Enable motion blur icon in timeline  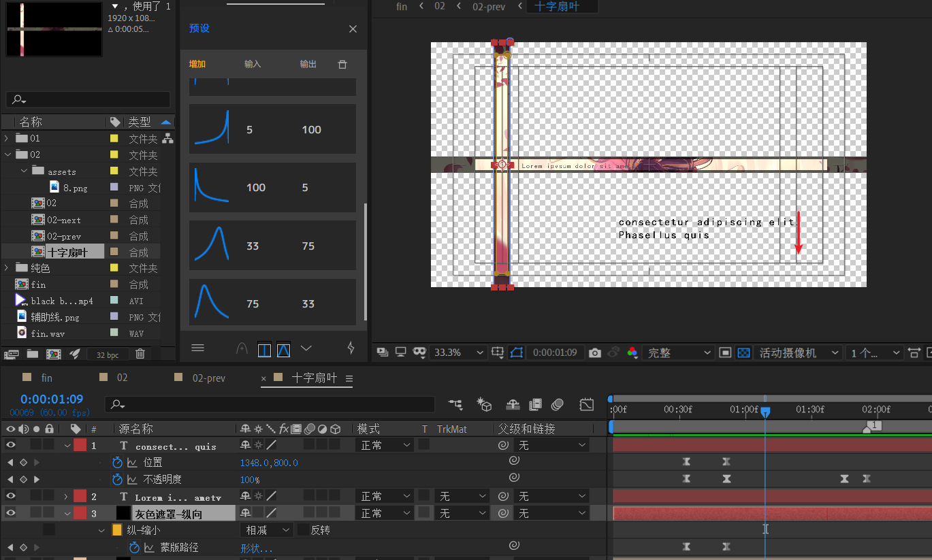(558, 405)
